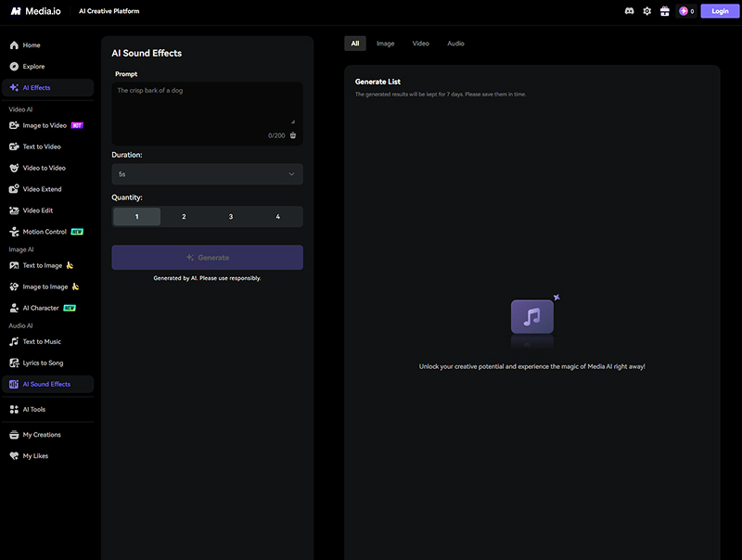Viewport: 742px width, 560px height.
Task: Click the gift box icon
Action: pos(664,11)
